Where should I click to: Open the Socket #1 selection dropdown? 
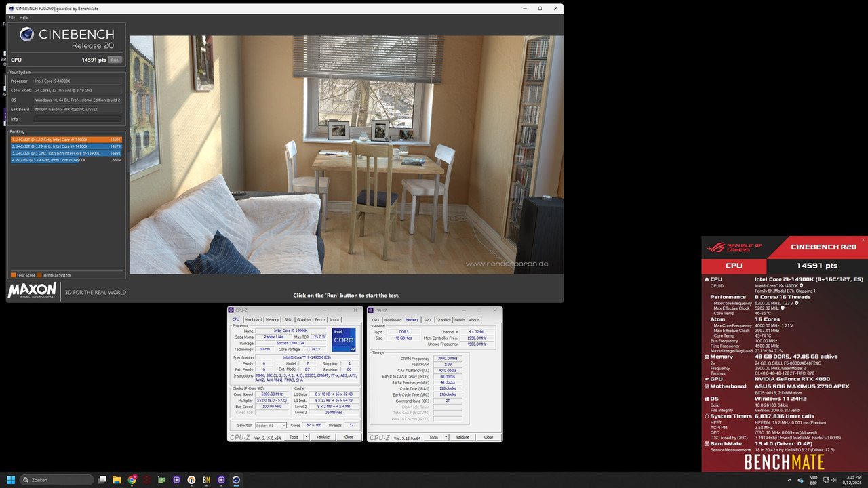tap(271, 426)
